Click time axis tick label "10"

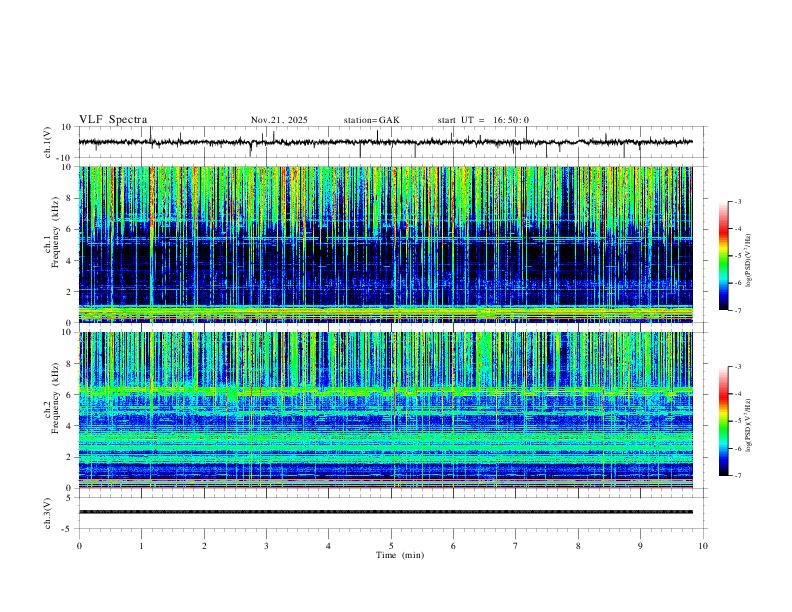703,546
